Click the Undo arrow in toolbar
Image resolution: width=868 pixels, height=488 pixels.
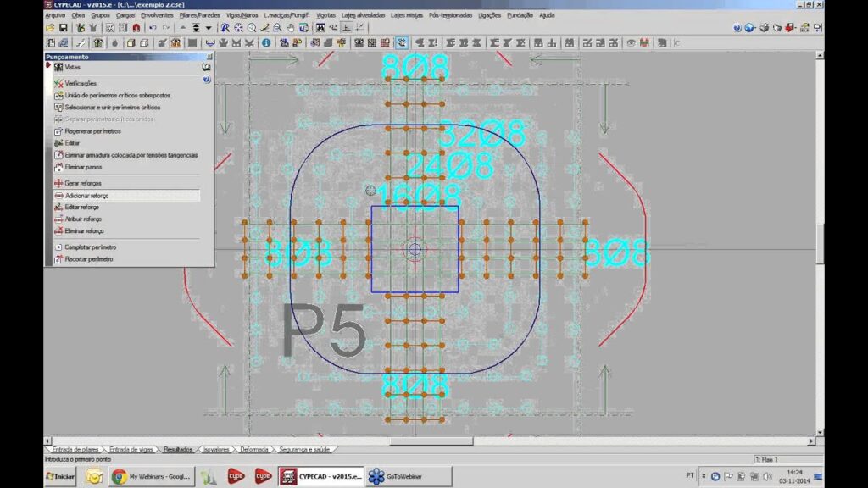coord(153,28)
